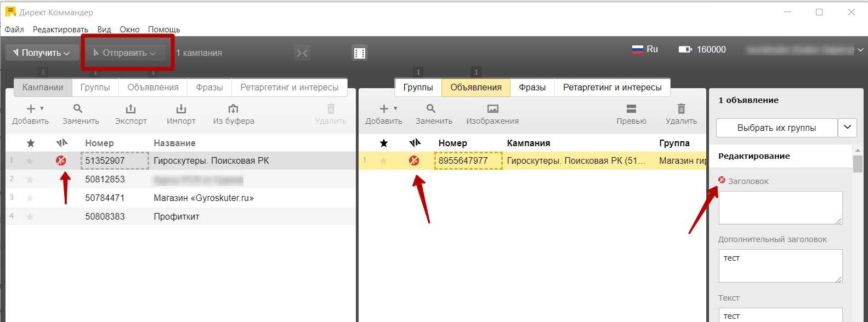868x322 pixels.
Task: Click the film strip layout icon
Action: 359,53
